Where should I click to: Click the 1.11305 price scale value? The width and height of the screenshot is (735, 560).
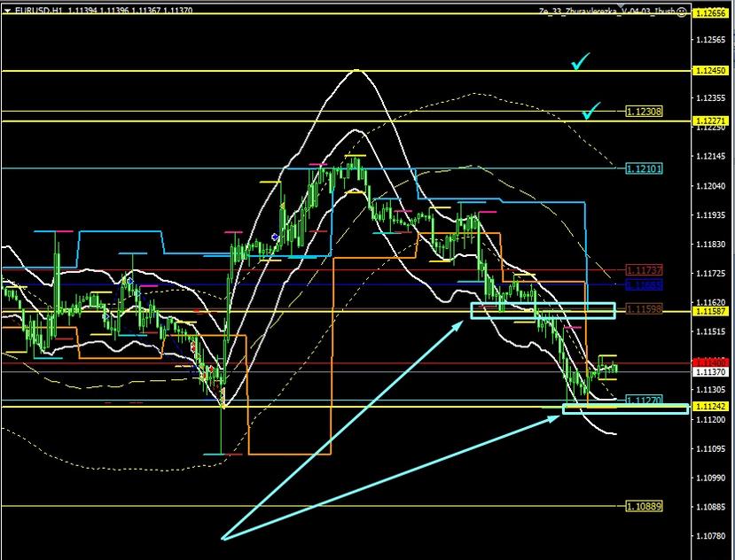point(711,389)
